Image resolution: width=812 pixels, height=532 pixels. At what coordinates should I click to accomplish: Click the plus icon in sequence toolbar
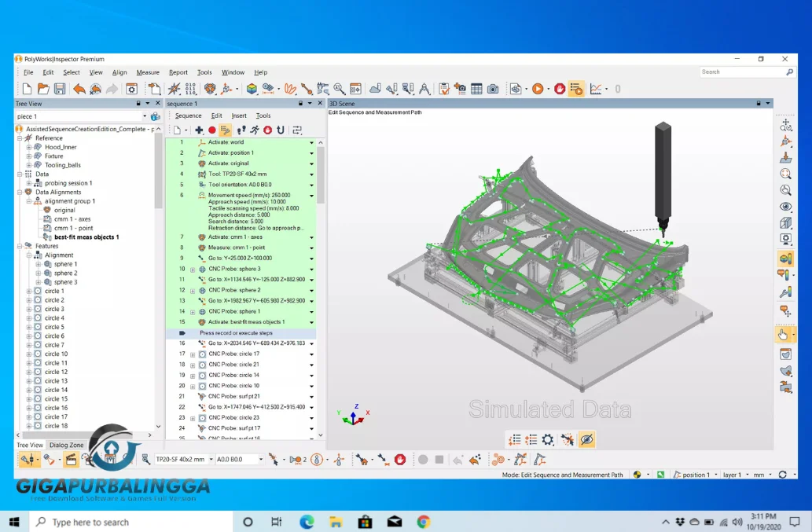coord(199,130)
